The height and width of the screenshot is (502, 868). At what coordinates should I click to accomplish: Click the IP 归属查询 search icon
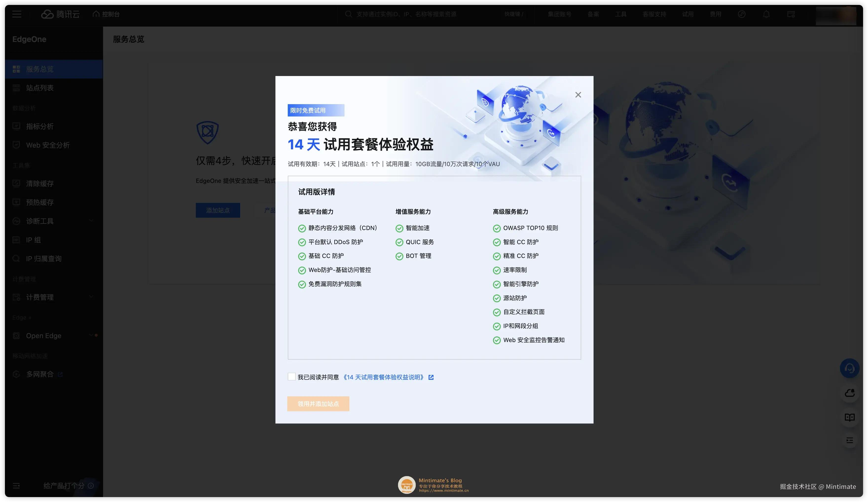click(16, 259)
